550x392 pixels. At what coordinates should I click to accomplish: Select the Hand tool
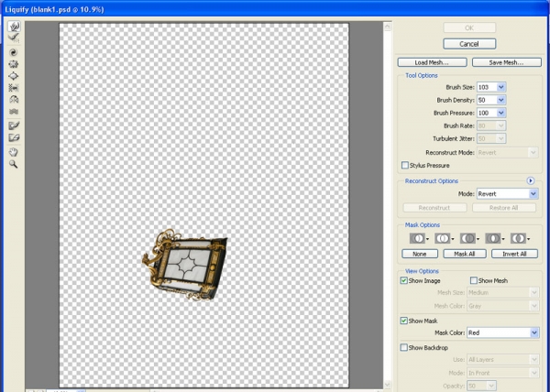coord(14,152)
